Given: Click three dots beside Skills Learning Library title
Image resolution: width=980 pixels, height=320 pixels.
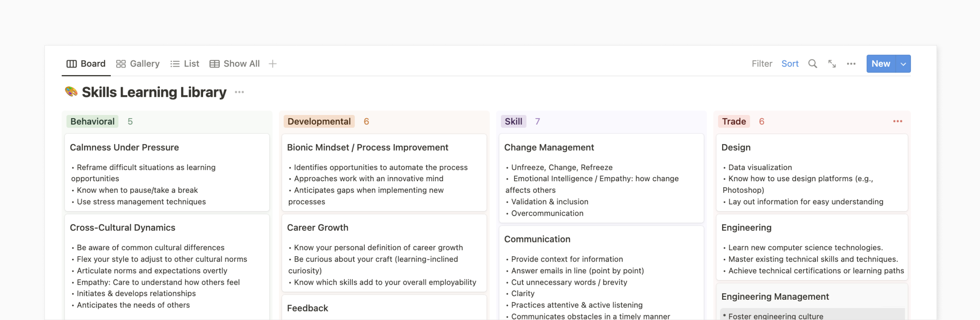Looking at the screenshot, I should pyautogui.click(x=239, y=92).
